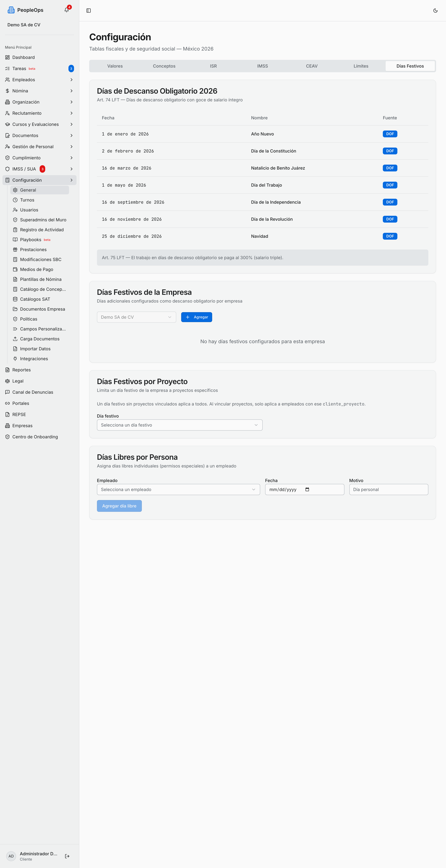This screenshot has height=868, width=446.
Task: Collapse the sidebar panel icon
Action: [x=89, y=10]
